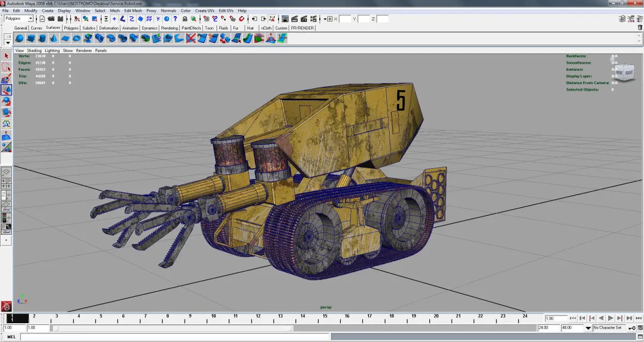Select the Scale tool cube icon
The image size is (644, 342).
tap(6, 113)
